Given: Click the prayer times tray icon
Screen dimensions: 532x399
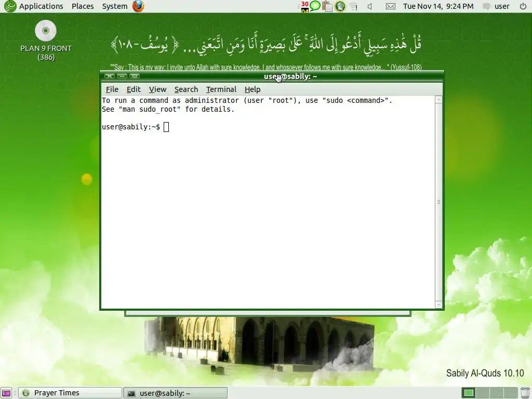Looking at the screenshot, I should pyautogui.click(x=340, y=6).
